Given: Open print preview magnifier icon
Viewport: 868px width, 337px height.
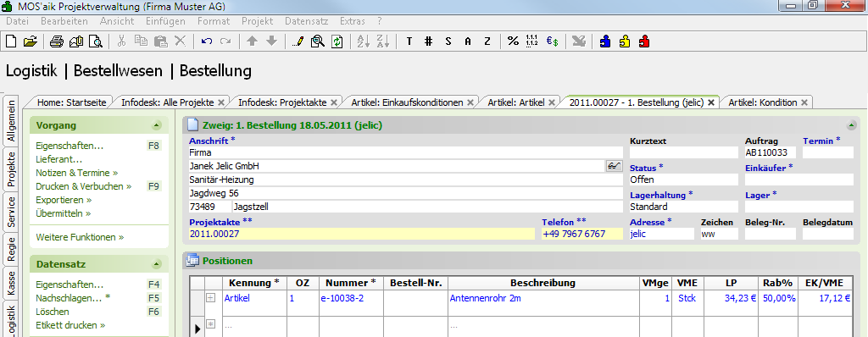Looking at the screenshot, I should pyautogui.click(x=96, y=41).
